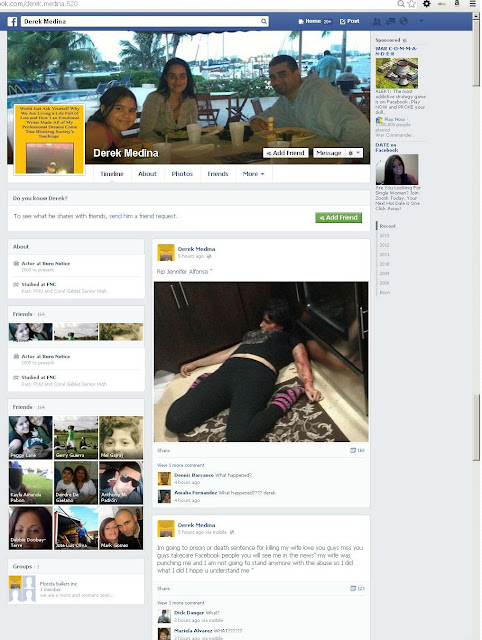
Task: Click Share under the second post
Action: coord(163,588)
